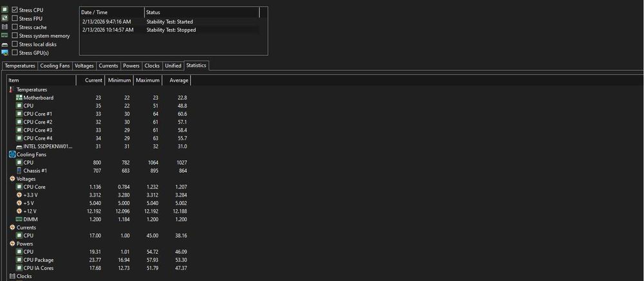644x281 pixels.
Task: Click the fan icon of Cooling Fans group
Action: click(x=12, y=155)
